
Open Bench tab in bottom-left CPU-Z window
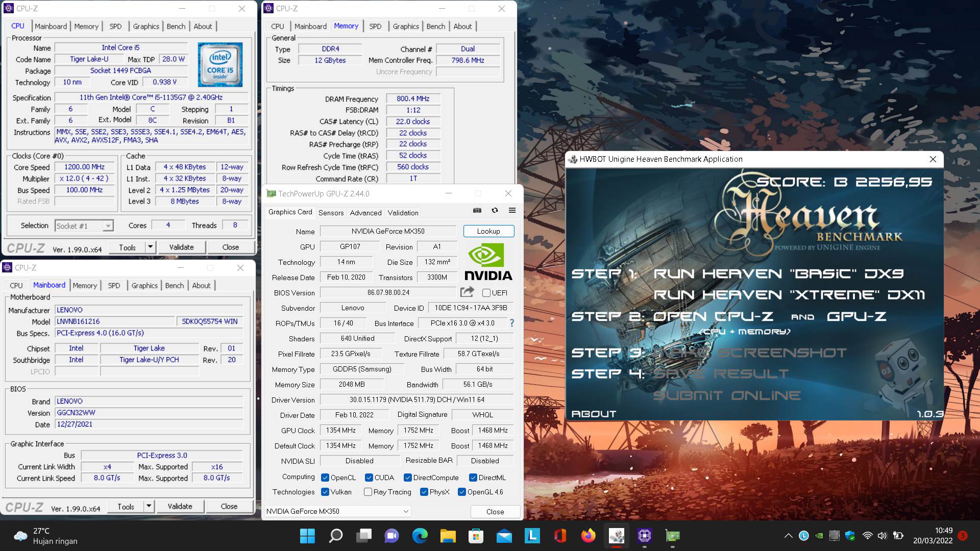pos(175,285)
